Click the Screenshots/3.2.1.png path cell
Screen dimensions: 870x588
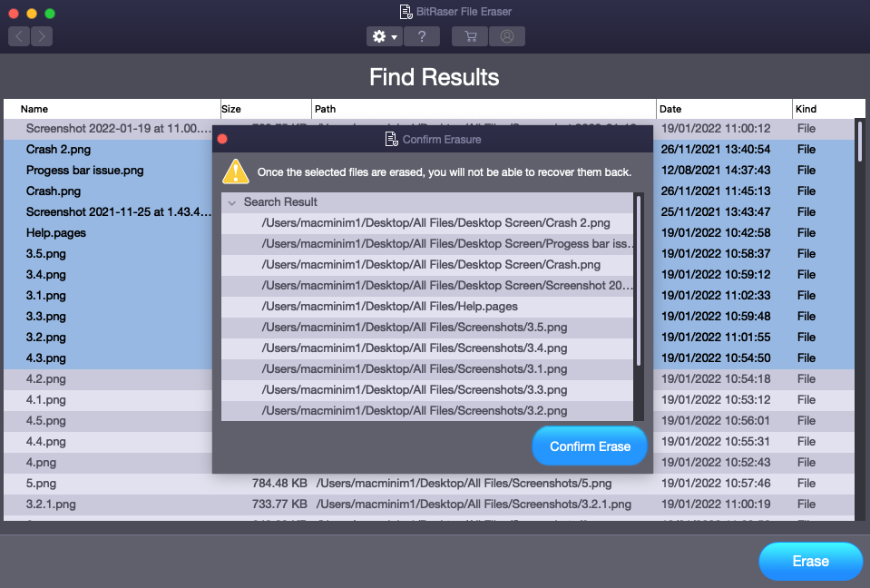(474, 505)
